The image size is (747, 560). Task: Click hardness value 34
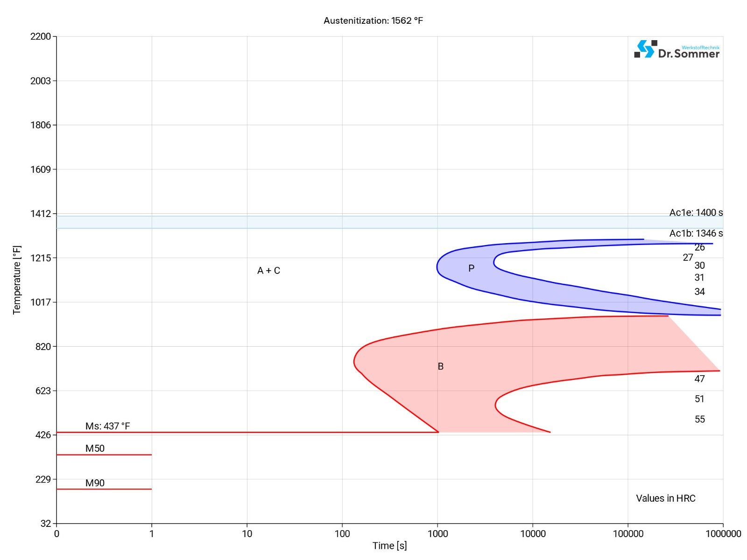[699, 292]
